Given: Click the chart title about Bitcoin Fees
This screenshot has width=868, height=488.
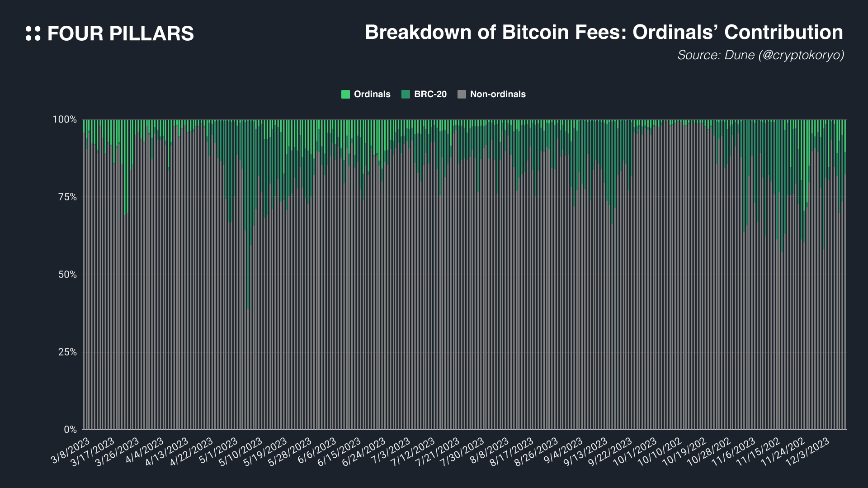Looking at the screenshot, I should (604, 33).
